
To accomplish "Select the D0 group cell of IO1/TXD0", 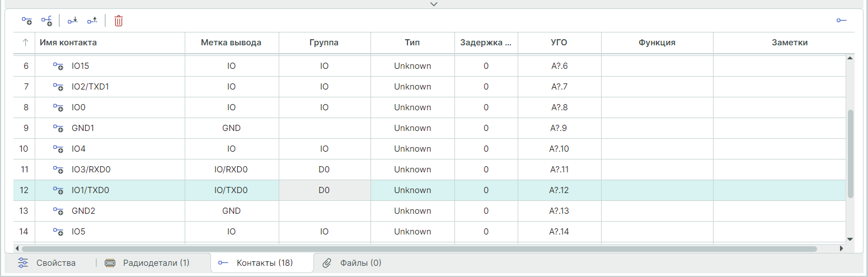I will 324,190.
